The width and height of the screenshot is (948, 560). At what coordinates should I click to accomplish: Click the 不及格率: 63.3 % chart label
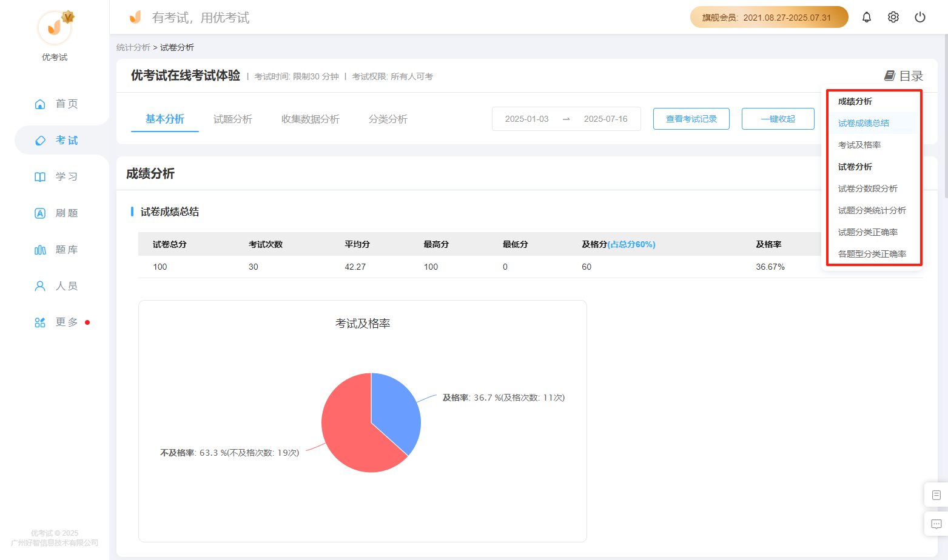pyautogui.click(x=230, y=453)
